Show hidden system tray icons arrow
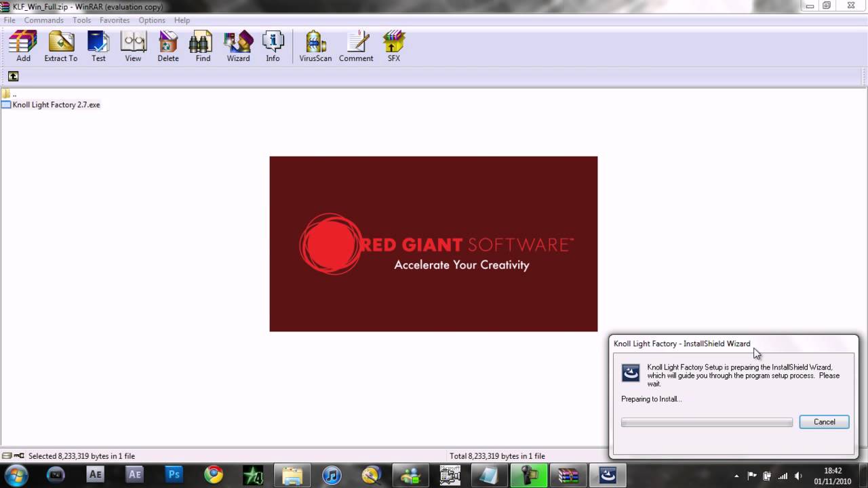 [737, 476]
